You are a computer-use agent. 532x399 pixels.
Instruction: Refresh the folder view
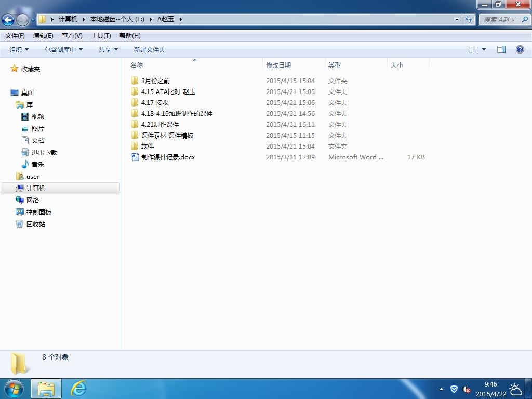(x=469, y=20)
